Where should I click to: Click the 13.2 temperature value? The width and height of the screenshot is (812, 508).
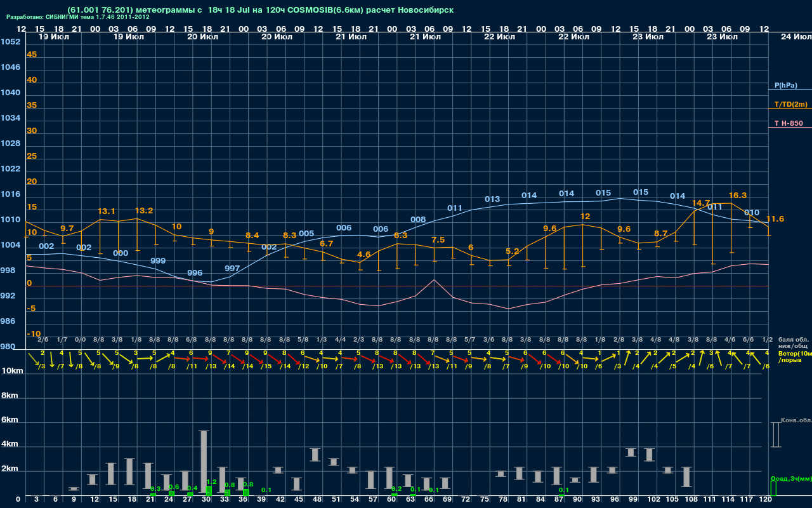point(144,211)
